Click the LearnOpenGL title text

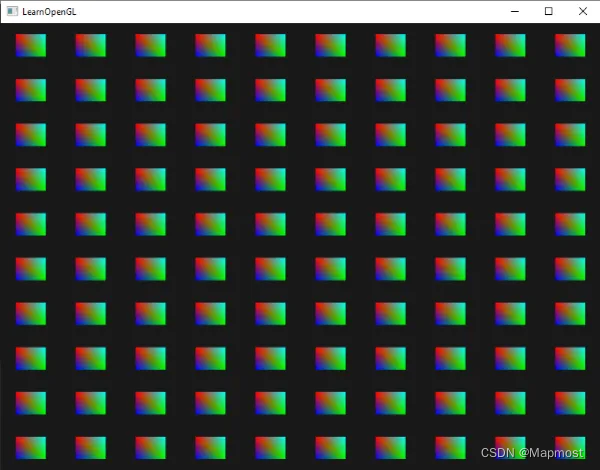click(x=49, y=12)
